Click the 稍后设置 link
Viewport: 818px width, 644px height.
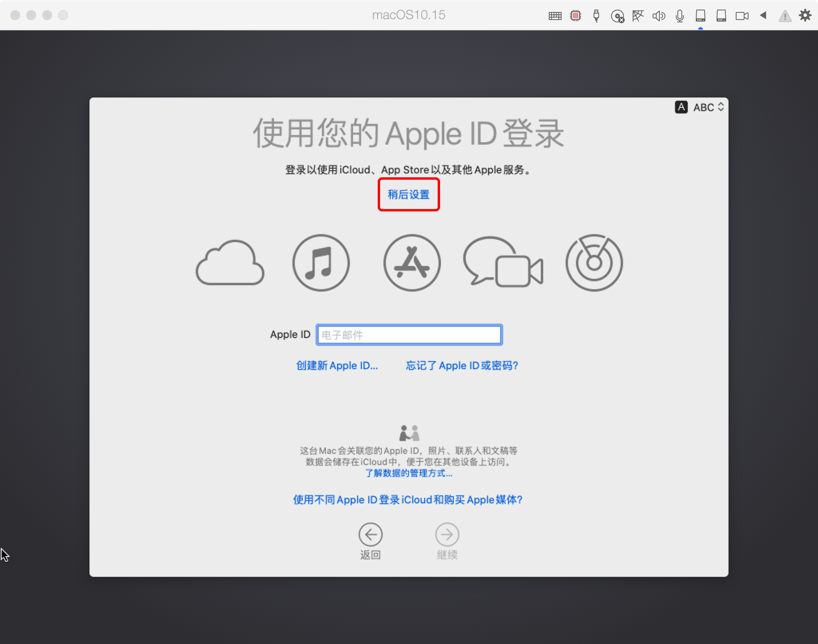(409, 195)
